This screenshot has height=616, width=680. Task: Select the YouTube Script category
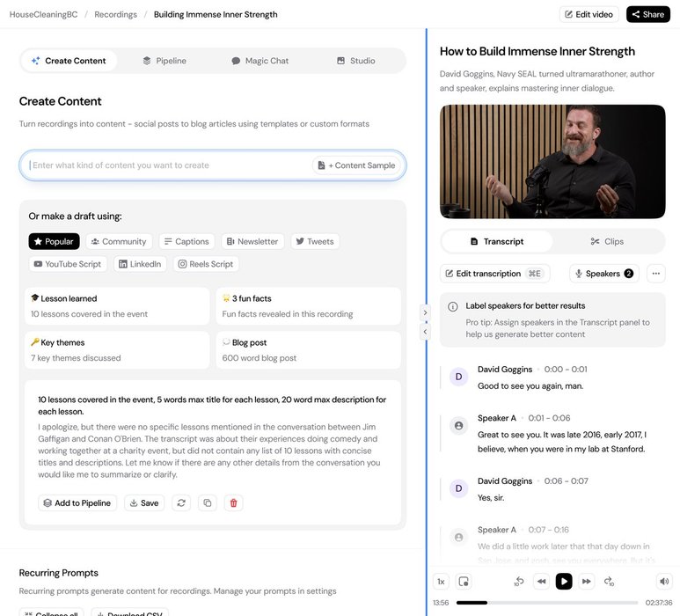[x=68, y=264]
